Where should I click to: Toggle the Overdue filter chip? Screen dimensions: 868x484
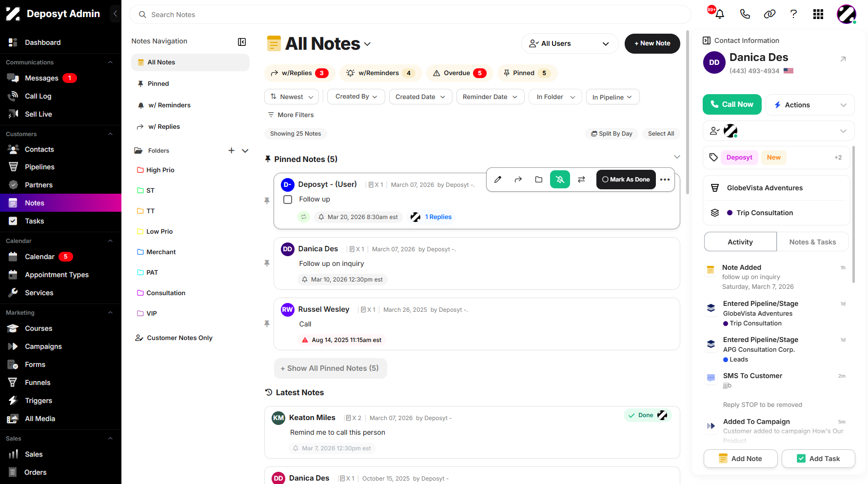[459, 73]
